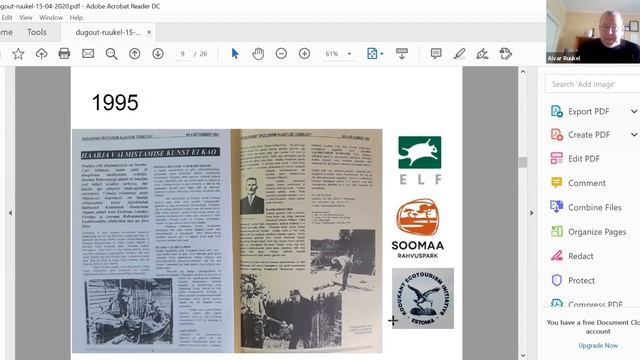
Task: Open Protect label in tools panel
Action: pyautogui.click(x=581, y=280)
